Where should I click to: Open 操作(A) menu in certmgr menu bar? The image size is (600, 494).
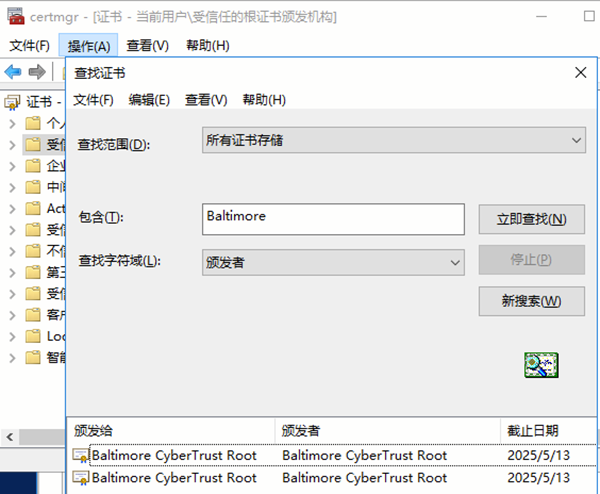point(89,45)
